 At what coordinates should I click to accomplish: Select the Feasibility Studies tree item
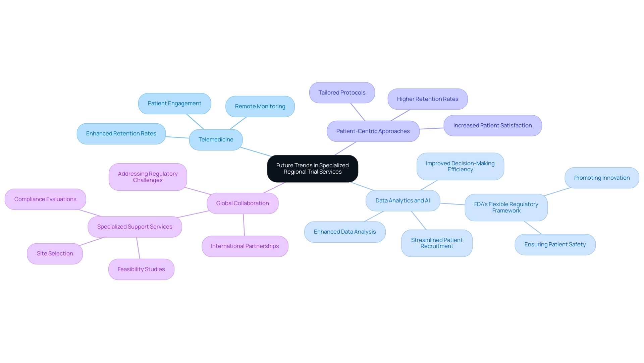(x=141, y=269)
